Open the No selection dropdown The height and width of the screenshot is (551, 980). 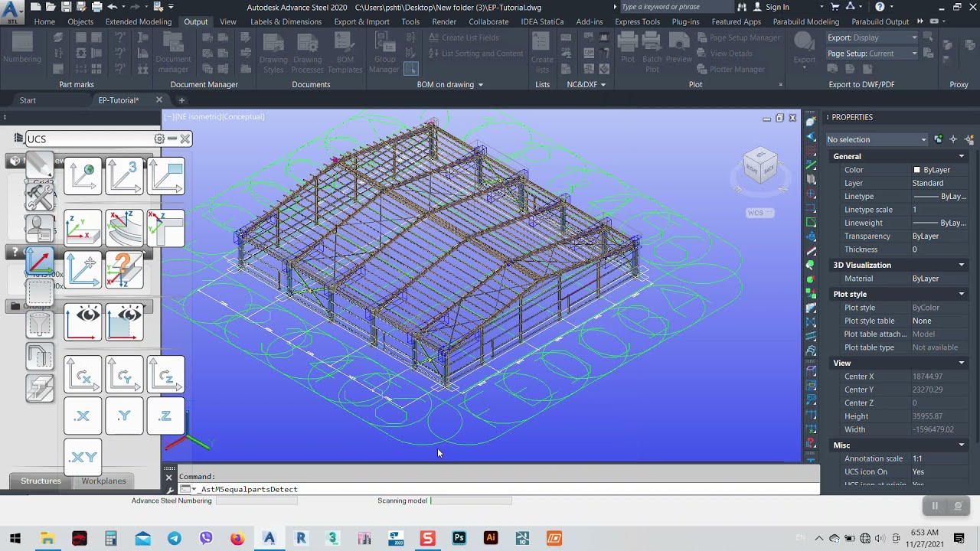(877, 139)
